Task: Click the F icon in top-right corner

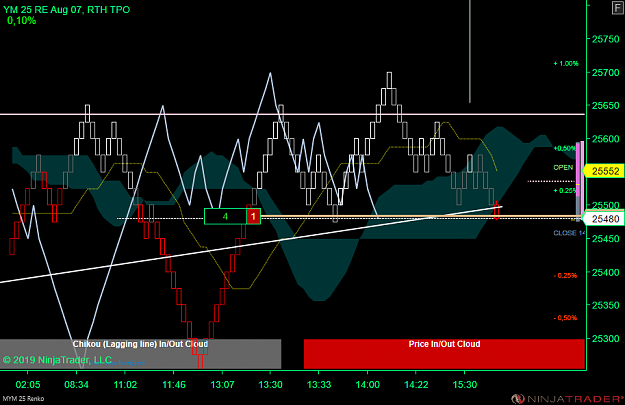Action: 618,8
